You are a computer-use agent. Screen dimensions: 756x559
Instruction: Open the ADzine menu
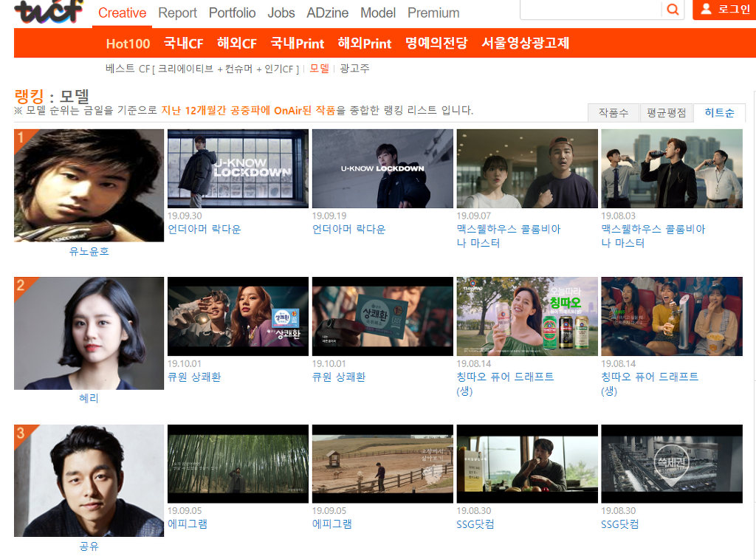pyautogui.click(x=327, y=13)
